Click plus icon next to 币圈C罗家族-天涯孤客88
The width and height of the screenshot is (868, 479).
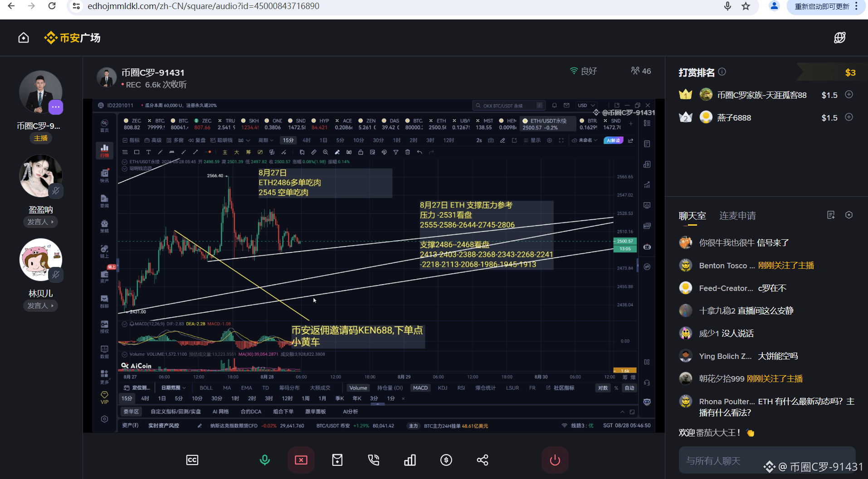click(849, 94)
